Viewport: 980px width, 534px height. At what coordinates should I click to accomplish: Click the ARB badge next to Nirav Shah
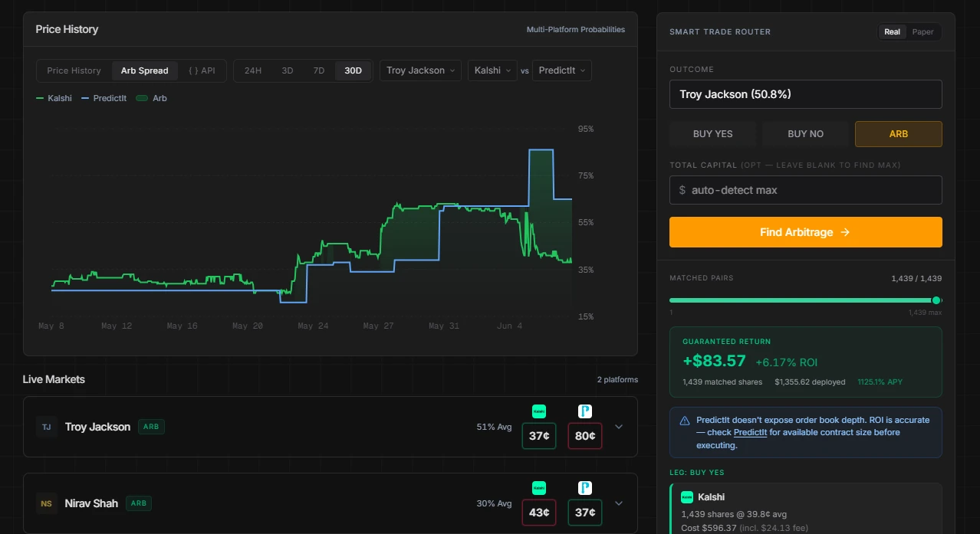click(139, 503)
